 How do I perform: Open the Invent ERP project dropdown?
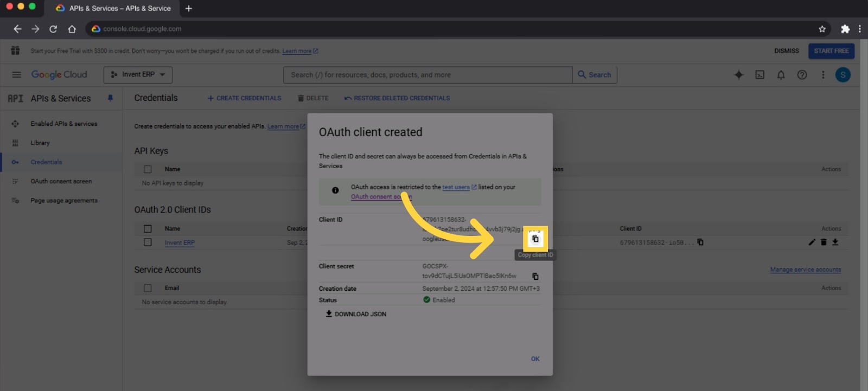click(x=138, y=75)
